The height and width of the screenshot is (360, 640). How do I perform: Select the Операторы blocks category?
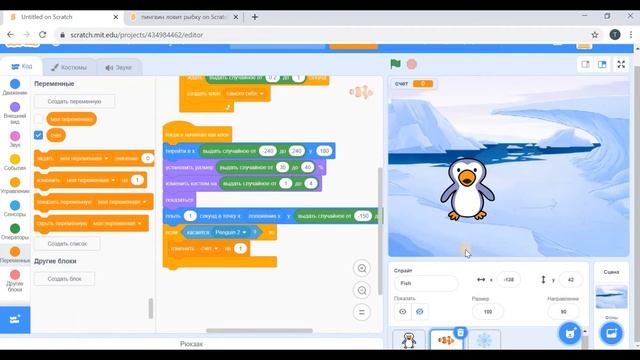pyautogui.click(x=15, y=232)
